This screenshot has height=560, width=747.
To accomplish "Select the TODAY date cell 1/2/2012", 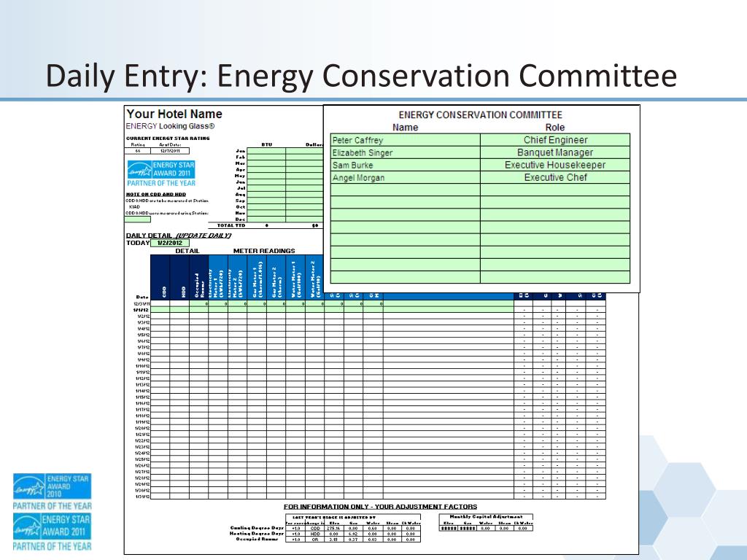I will (x=170, y=243).
